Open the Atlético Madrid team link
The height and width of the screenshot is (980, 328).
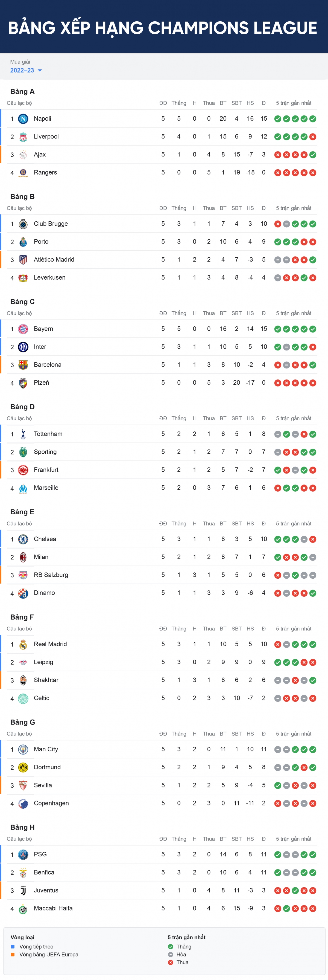click(54, 259)
